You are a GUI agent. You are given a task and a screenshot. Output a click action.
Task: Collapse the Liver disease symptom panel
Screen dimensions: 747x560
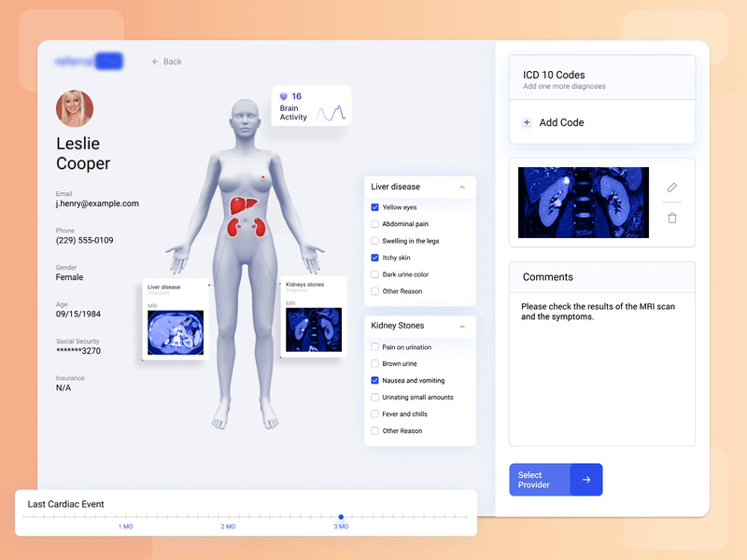point(461,188)
